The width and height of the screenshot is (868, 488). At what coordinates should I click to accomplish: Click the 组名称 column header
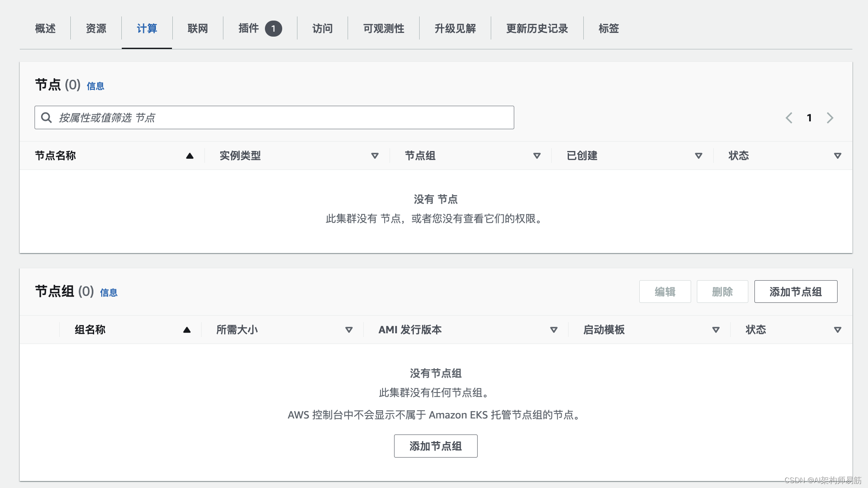point(90,330)
